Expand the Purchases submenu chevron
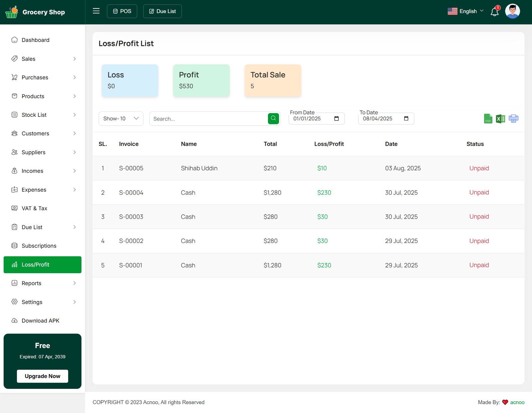Screen dimensions: 532x413 [x=74, y=78]
